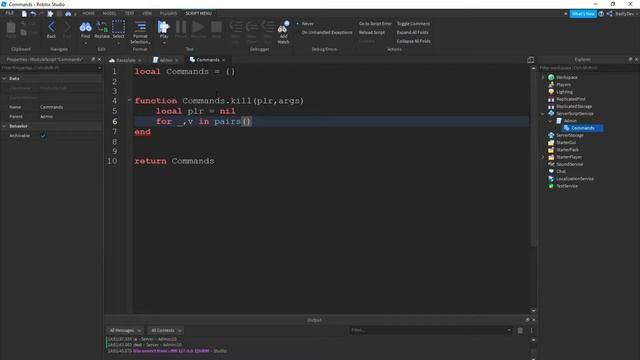Screen dimensions: 640x360
Task: Switch to TEST ribbon tab
Action: [x=129, y=13]
